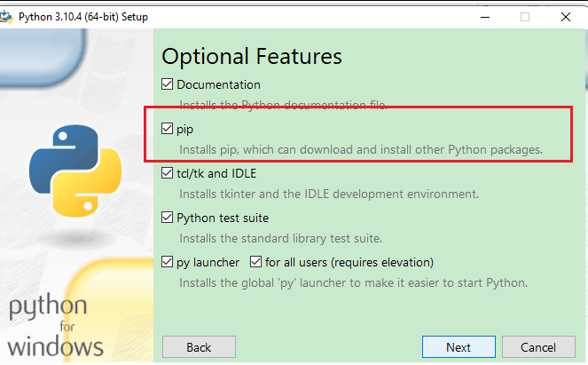Select the Optional Features heading
The image size is (588, 365).
pos(252,57)
